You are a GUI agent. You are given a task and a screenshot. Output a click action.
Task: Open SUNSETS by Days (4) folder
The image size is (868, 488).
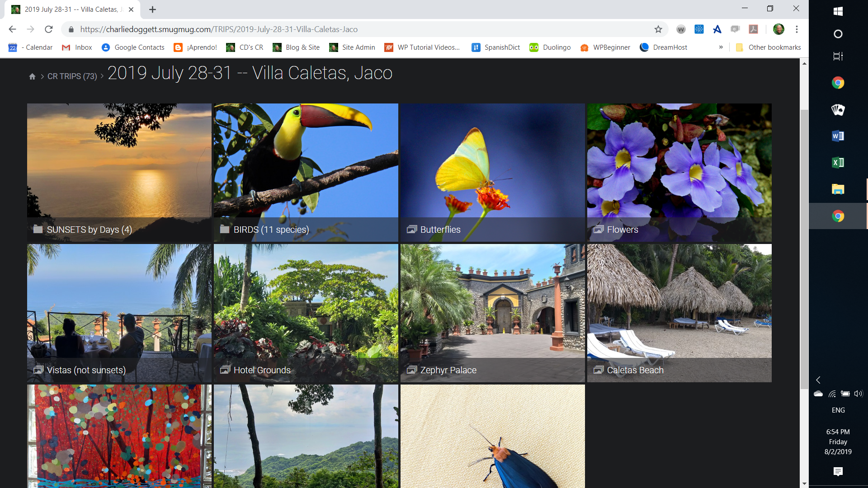[119, 173]
